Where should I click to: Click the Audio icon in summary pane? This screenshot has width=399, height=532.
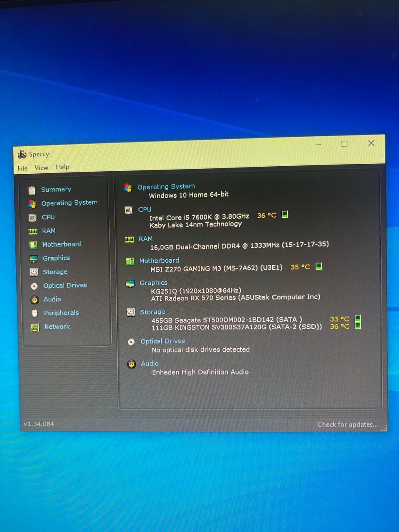[x=131, y=365]
